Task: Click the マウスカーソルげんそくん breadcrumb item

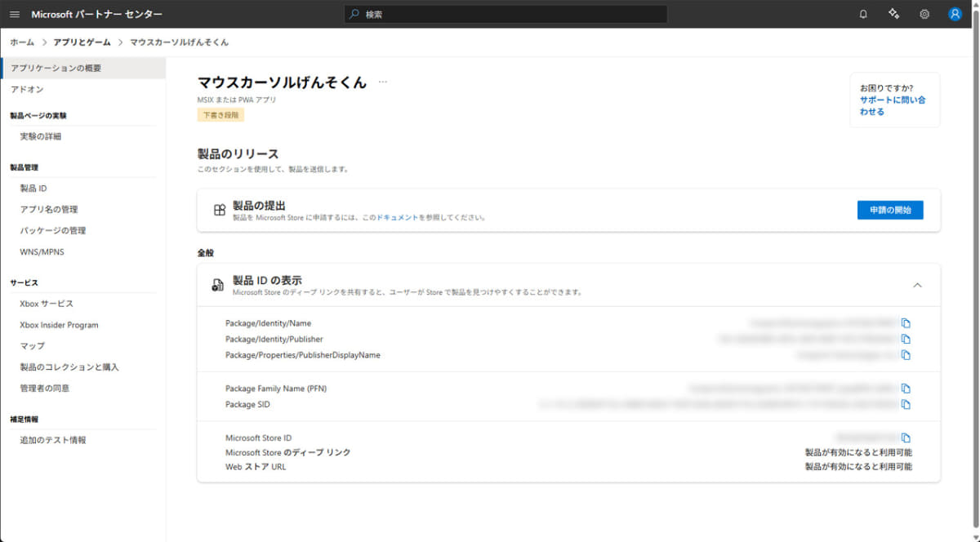Action: coord(179,42)
